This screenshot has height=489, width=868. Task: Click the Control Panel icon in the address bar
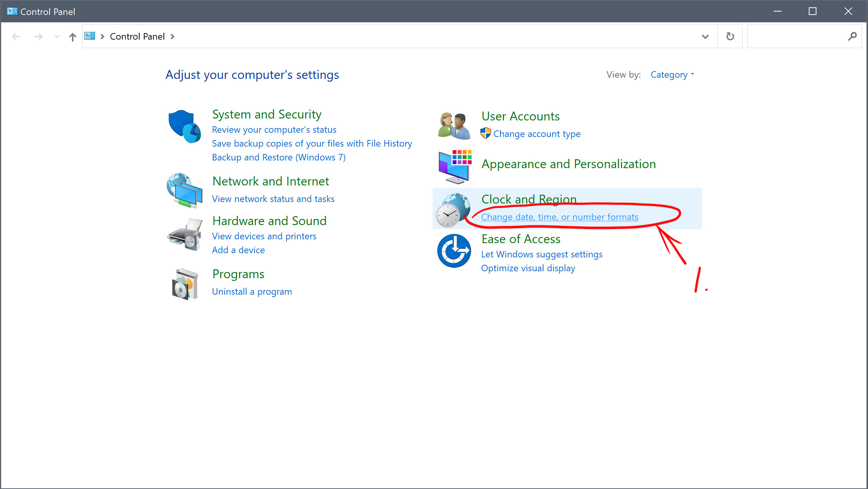click(90, 36)
